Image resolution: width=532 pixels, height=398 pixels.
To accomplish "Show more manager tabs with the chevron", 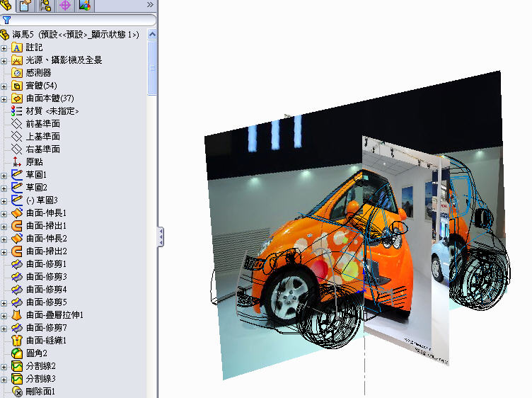I will [x=150, y=5].
